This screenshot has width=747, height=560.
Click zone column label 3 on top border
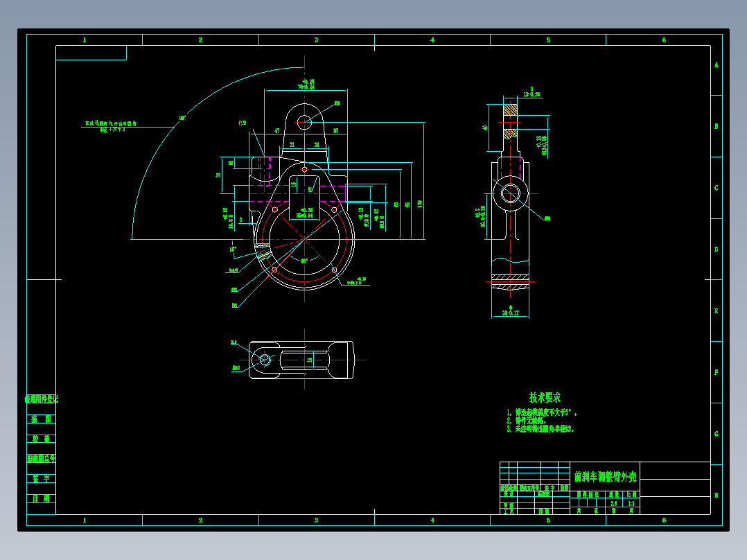(316, 40)
